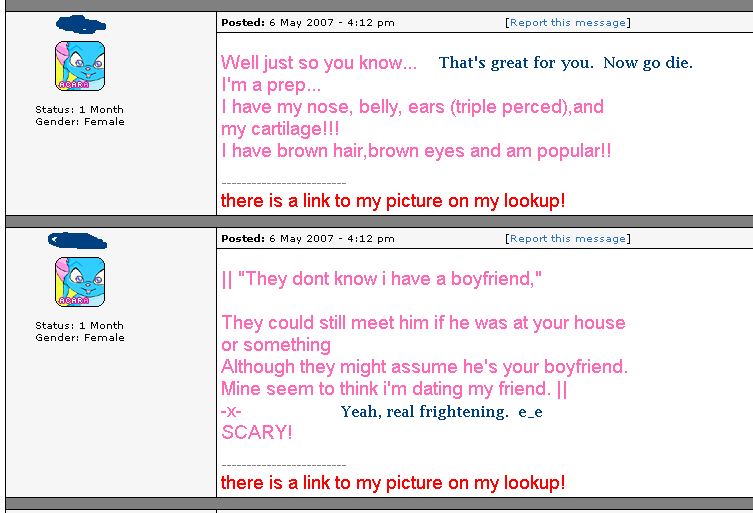Image resolution: width=753 pixels, height=513 pixels.
Task: Click first post's Posted 6 May 2007 timestamp
Action: tap(308, 23)
